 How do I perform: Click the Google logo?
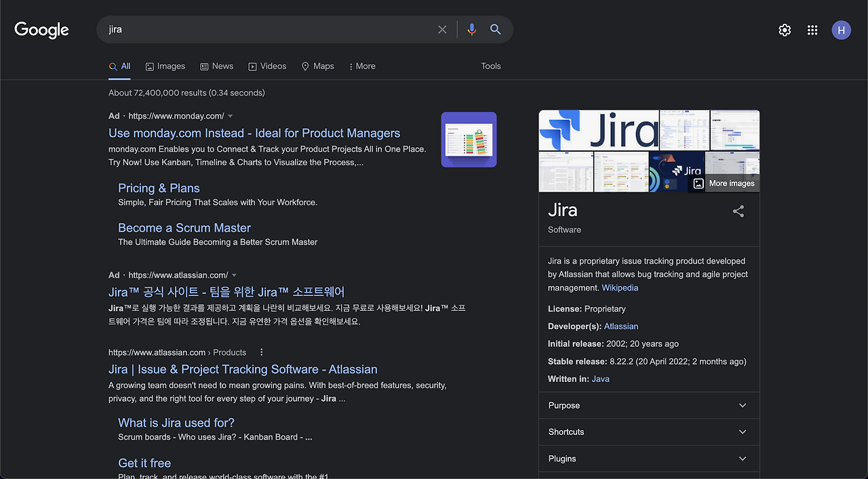pyautogui.click(x=41, y=30)
